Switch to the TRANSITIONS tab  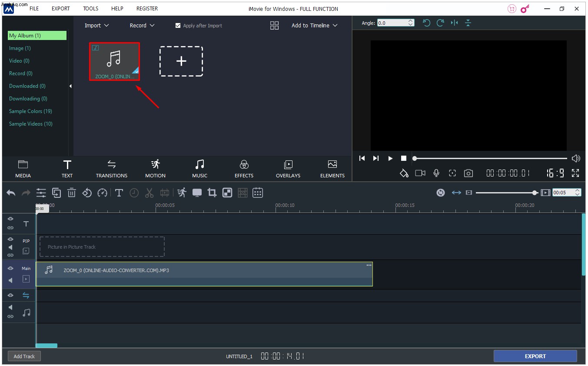click(x=112, y=169)
